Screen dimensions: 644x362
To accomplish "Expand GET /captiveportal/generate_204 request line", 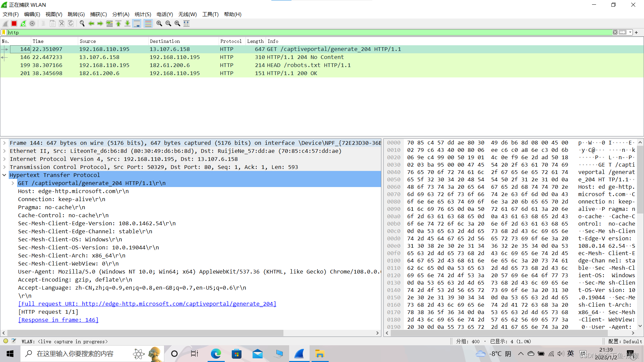I will point(13,183).
